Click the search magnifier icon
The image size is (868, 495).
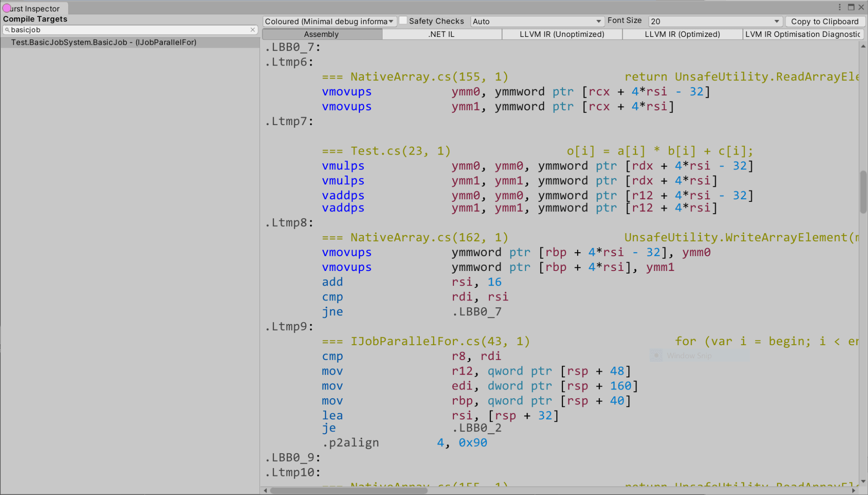pyautogui.click(x=7, y=30)
